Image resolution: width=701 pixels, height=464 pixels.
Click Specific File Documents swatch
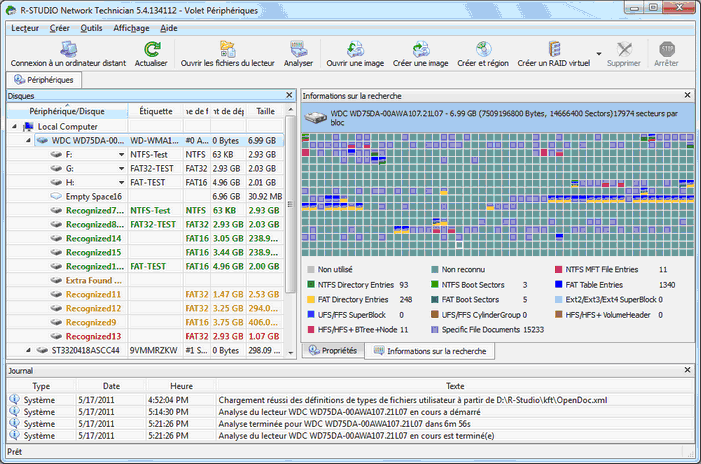click(435, 329)
